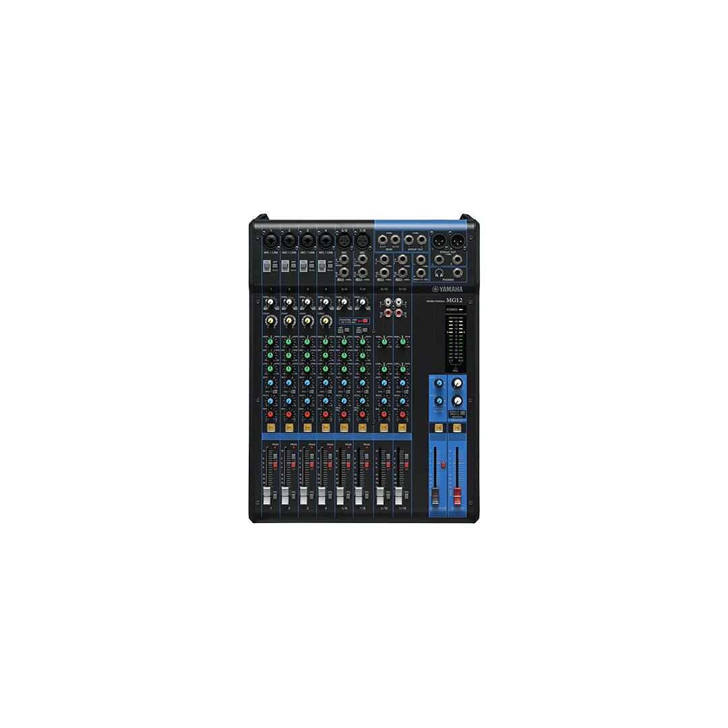Click the Yamaha logo on the mixer
The width and height of the screenshot is (728, 728).
pos(448,289)
